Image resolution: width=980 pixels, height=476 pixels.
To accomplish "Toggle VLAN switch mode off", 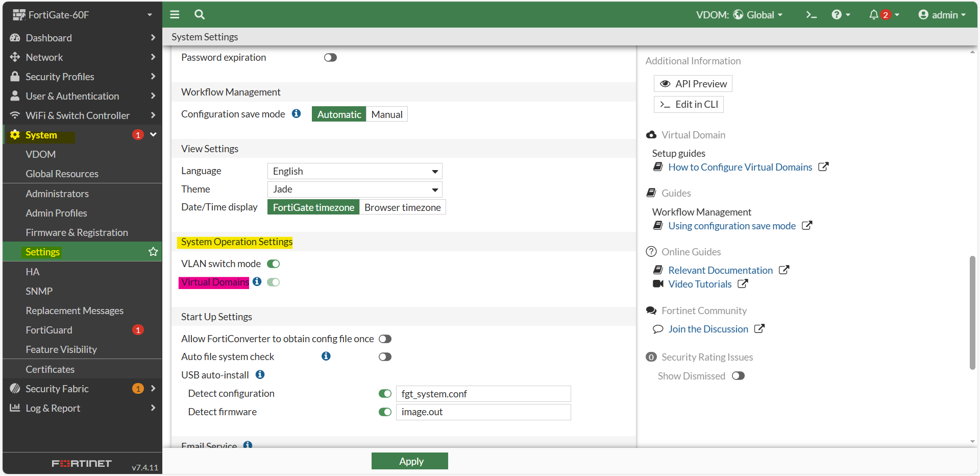I will tap(274, 264).
